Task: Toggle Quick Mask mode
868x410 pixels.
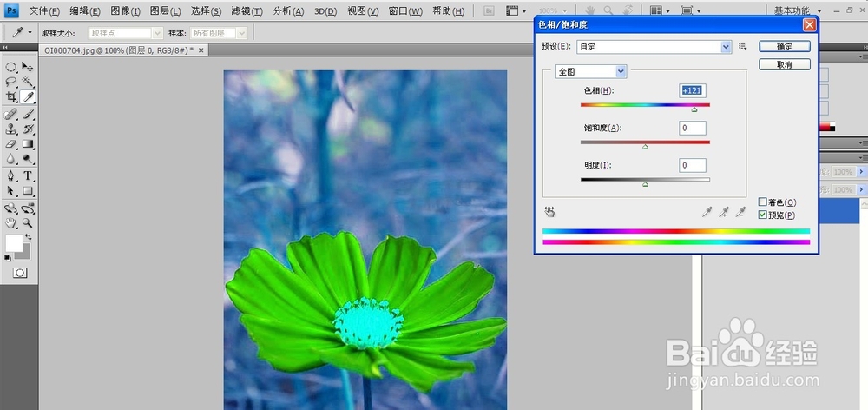Action: click(x=20, y=273)
